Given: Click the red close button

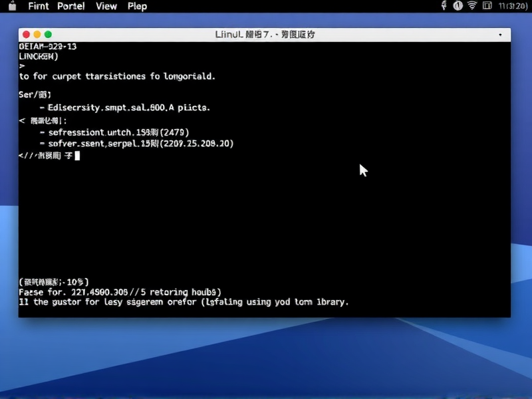Looking at the screenshot, I should point(25,34).
